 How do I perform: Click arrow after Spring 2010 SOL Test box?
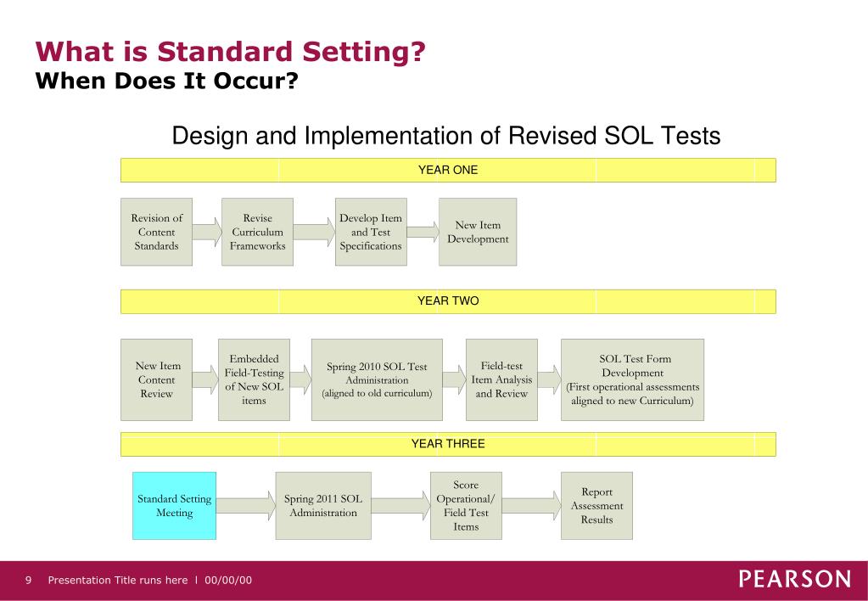pyautogui.click(x=454, y=380)
